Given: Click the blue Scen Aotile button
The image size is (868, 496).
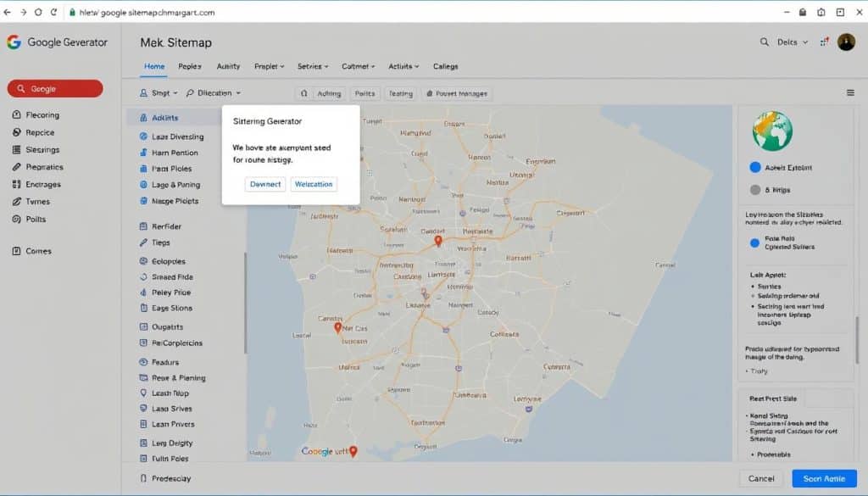Looking at the screenshot, I should tap(824, 478).
